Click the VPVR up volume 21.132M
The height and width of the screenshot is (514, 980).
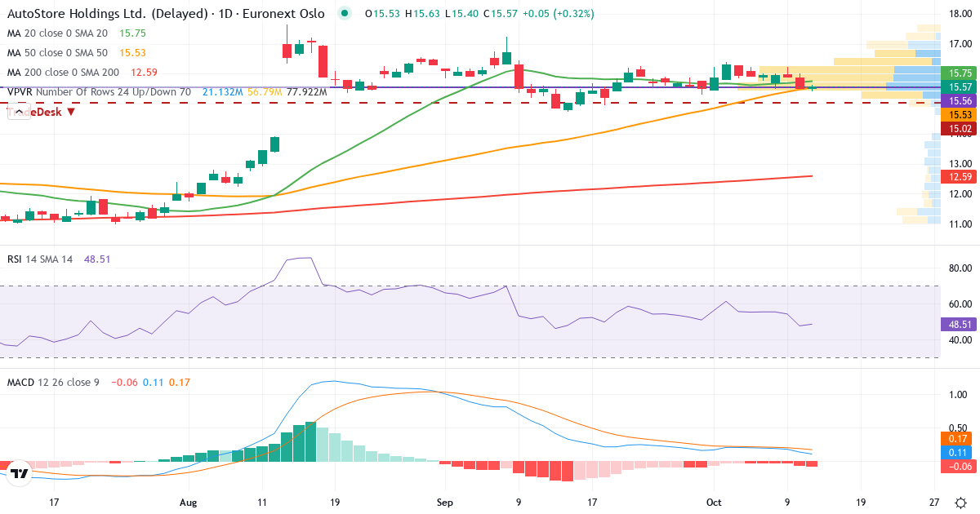click(222, 92)
